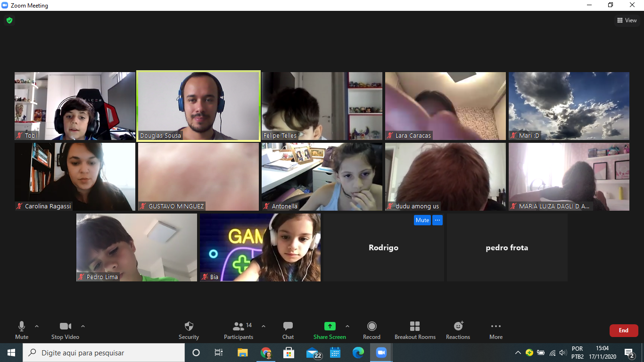Select MARIA LUIZA DAGLI video tile

[569, 177]
